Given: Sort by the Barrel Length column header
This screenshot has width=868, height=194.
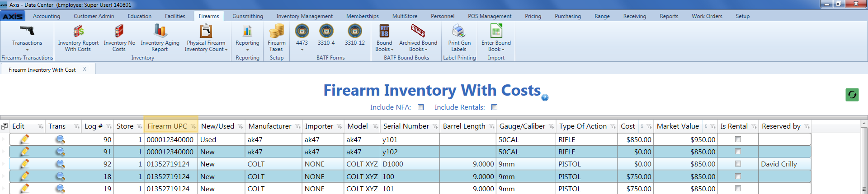Looking at the screenshot, I should [464, 126].
